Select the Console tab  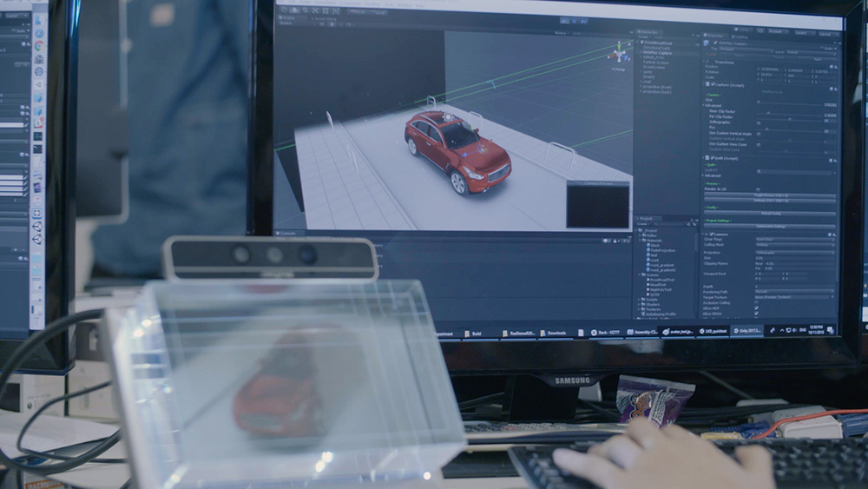click(x=287, y=233)
